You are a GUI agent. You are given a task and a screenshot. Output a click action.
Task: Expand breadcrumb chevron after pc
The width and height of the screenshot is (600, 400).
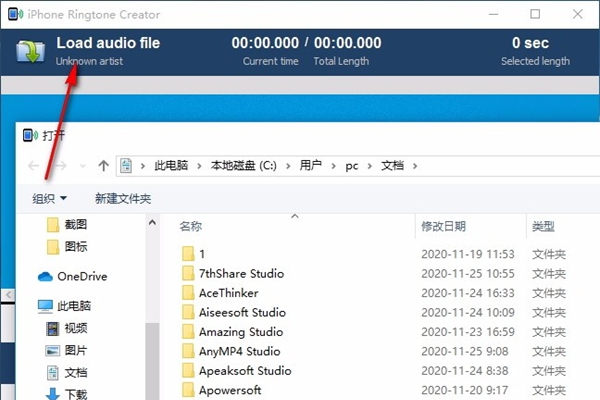370,166
